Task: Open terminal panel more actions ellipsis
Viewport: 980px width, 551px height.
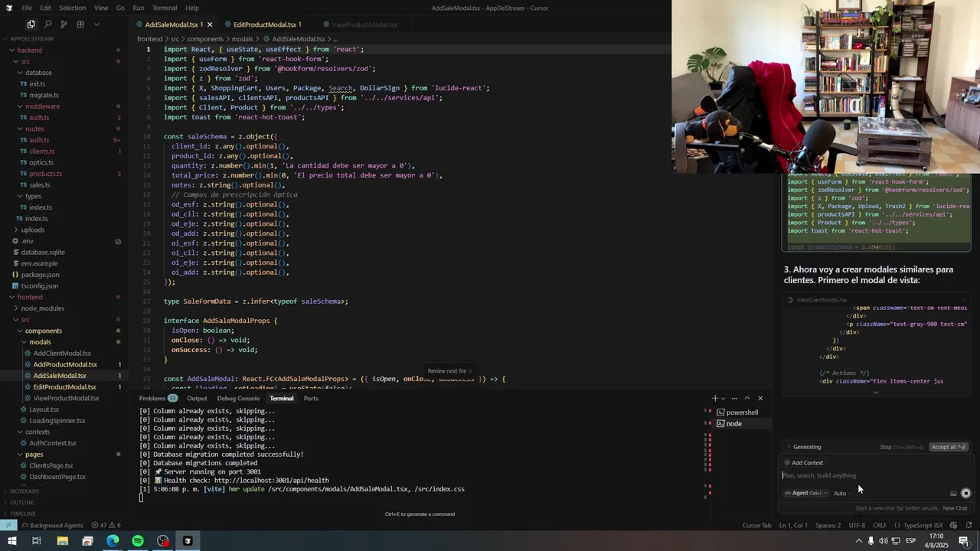Action: (x=734, y=398)
